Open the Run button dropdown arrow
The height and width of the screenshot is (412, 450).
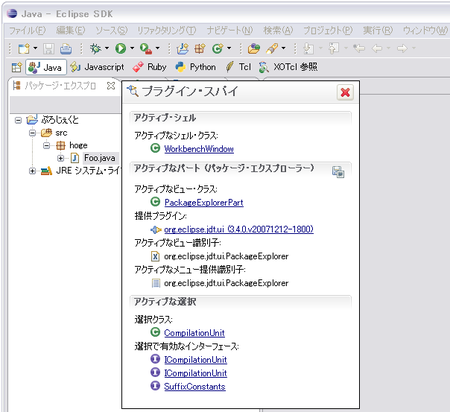(x=132, y=48)
